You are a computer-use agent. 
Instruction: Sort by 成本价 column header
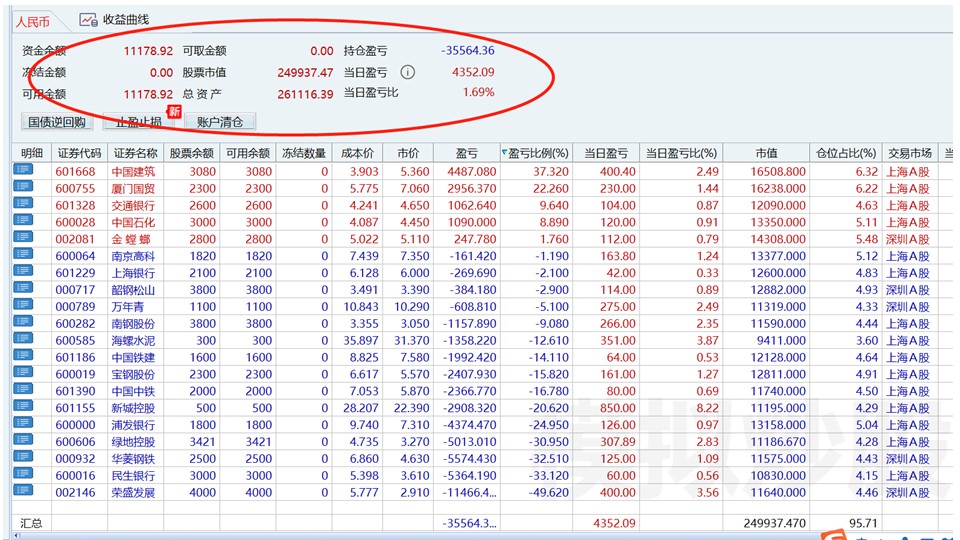point(357,153)
